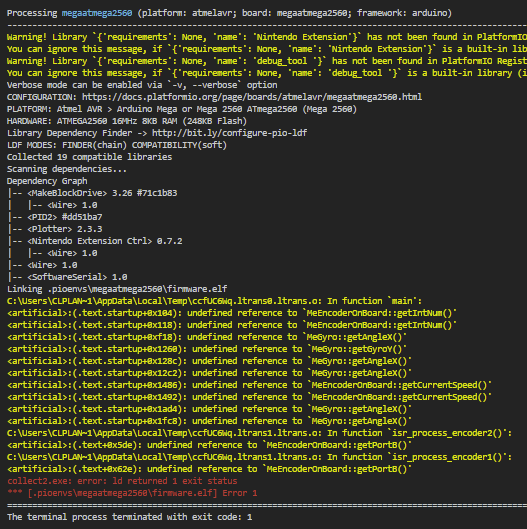Image resolution: width=527 pixels, height=529 pixels.
Task: Click the isr_process_encoder2() function path line
Action: pos(259,433)
